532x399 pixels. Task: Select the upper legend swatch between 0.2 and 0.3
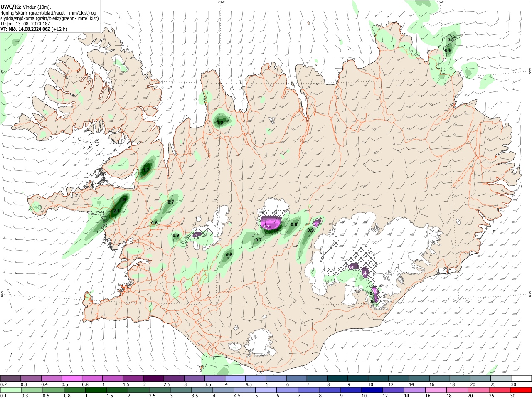click(x=11, y=378)
